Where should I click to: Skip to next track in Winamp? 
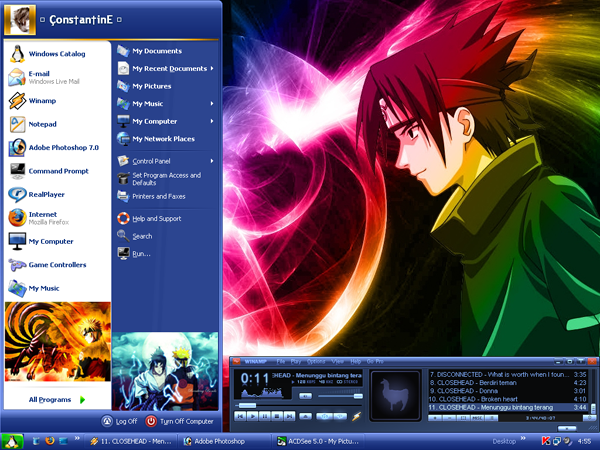[290, 416]
